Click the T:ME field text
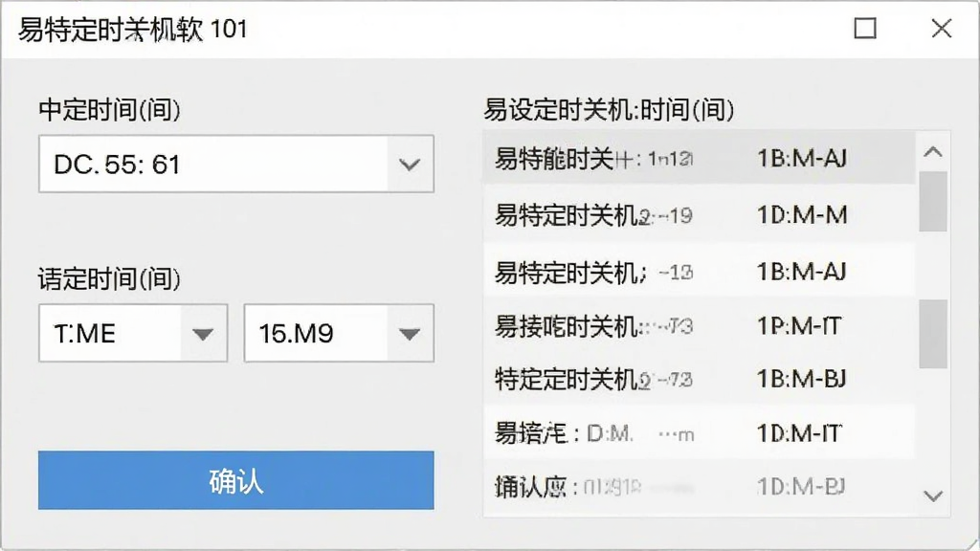The width and height of the screenshot is (980, 551). [84, 334]
